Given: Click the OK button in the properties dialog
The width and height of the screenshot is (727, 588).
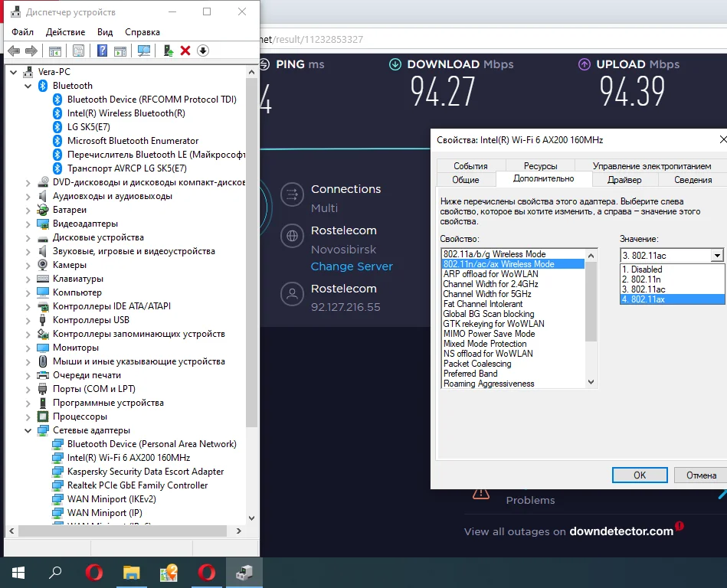Looking at the screenshot, I should click(x=640, y=475).
